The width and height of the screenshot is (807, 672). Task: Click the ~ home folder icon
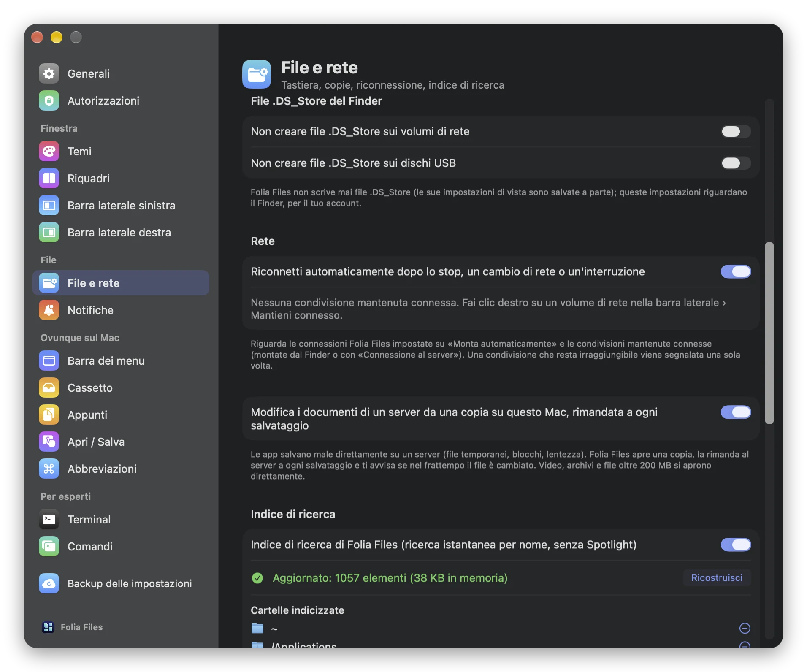pos(257,629)
